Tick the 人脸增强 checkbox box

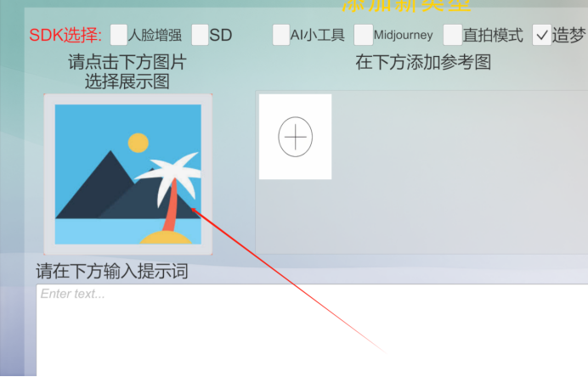pyautogui.click(x=119, y=35)
